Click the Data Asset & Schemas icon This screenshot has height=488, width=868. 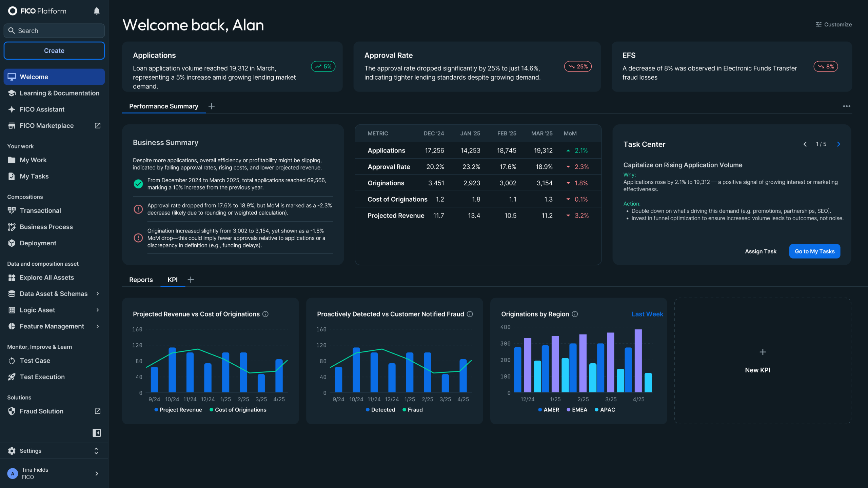(12, 294)
